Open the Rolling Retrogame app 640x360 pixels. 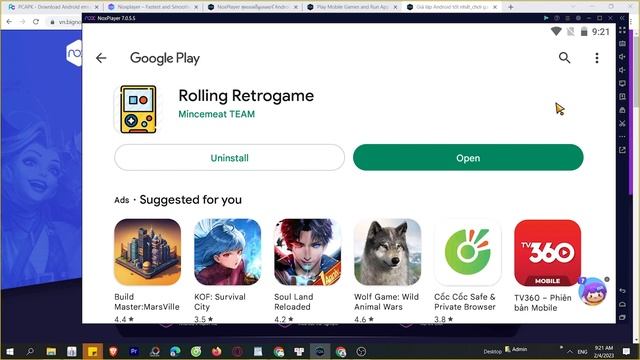point(468,158)
